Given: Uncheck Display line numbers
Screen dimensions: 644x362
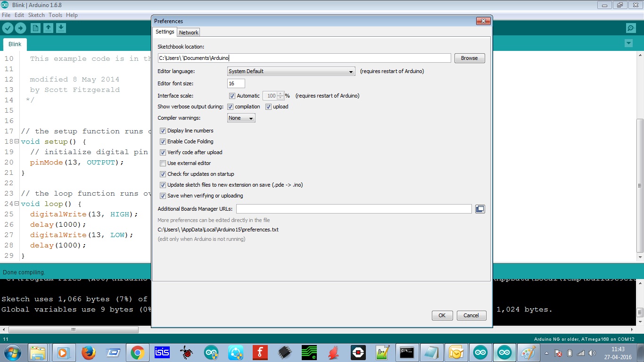Looking at the screenshot, I should click(x=163, y=131).
